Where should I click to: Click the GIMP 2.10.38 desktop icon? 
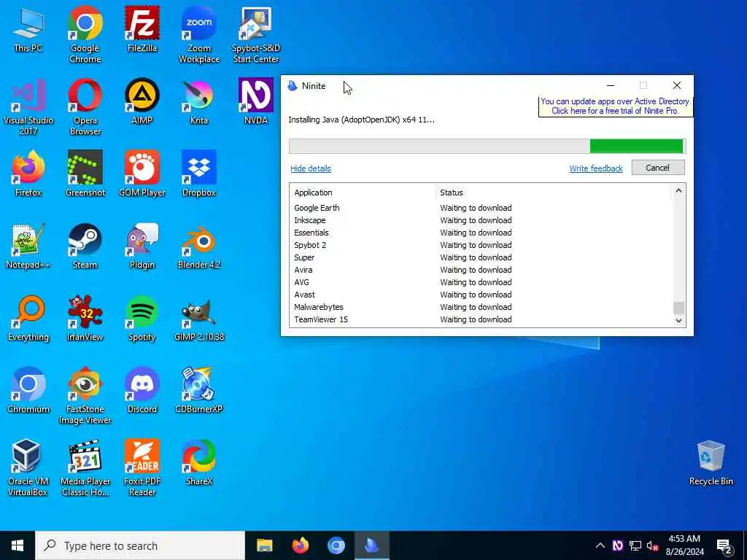(199, 318)
